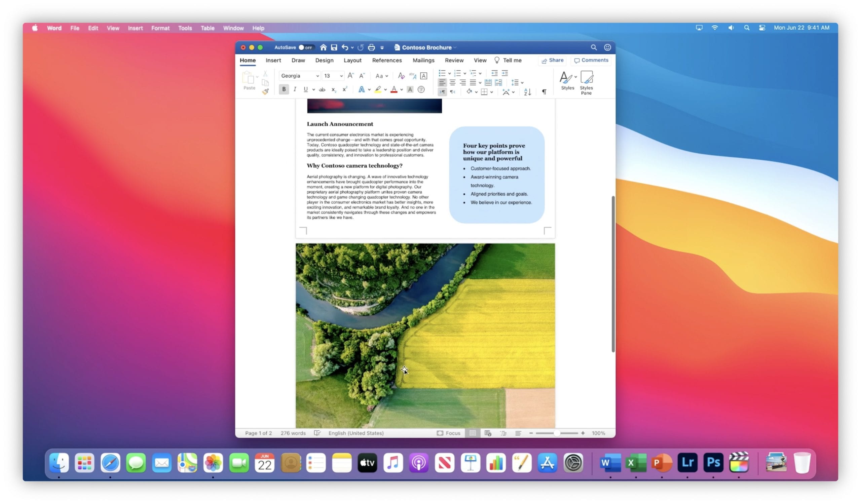Expand the bullets list dropdown arrow
Screen dimensions: 861x504
[449, 73]
